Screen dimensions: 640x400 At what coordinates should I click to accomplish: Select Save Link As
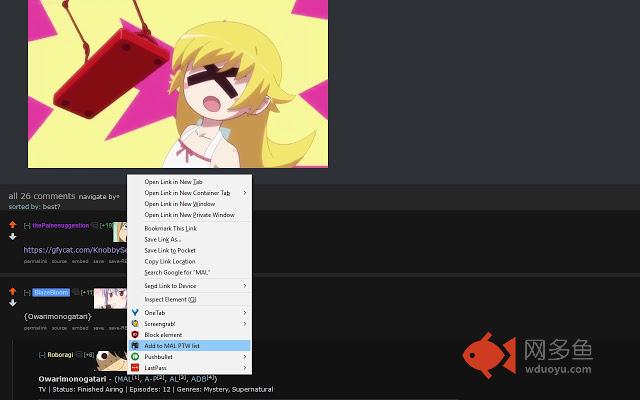190,239
